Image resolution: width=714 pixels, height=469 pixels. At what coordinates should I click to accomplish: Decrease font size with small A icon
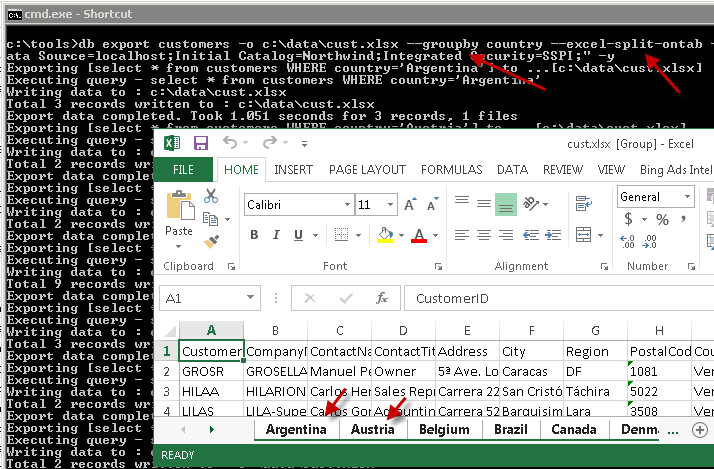tap(432, 204)
